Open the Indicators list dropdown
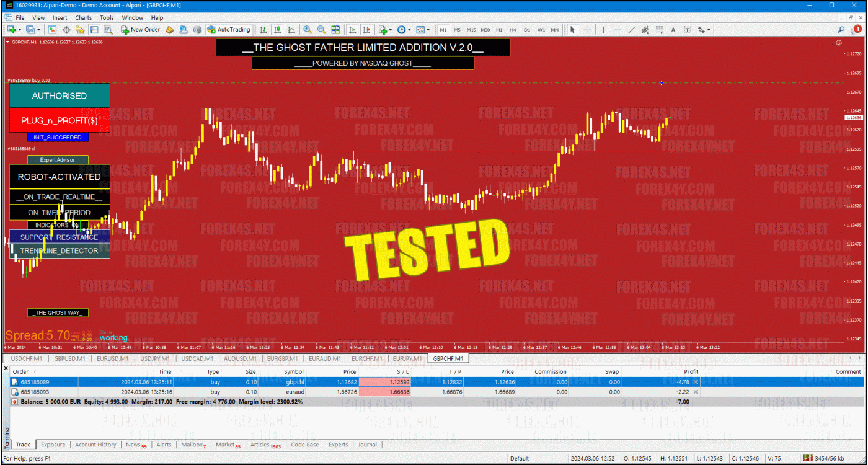 point(390,30)
